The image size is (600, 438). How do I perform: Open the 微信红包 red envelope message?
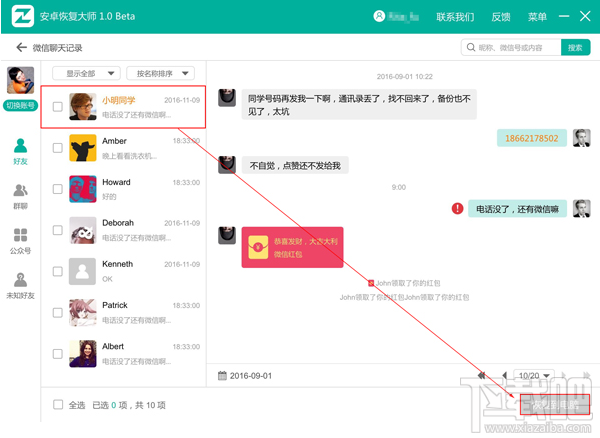pyautogui.click(x=292, y=247)
